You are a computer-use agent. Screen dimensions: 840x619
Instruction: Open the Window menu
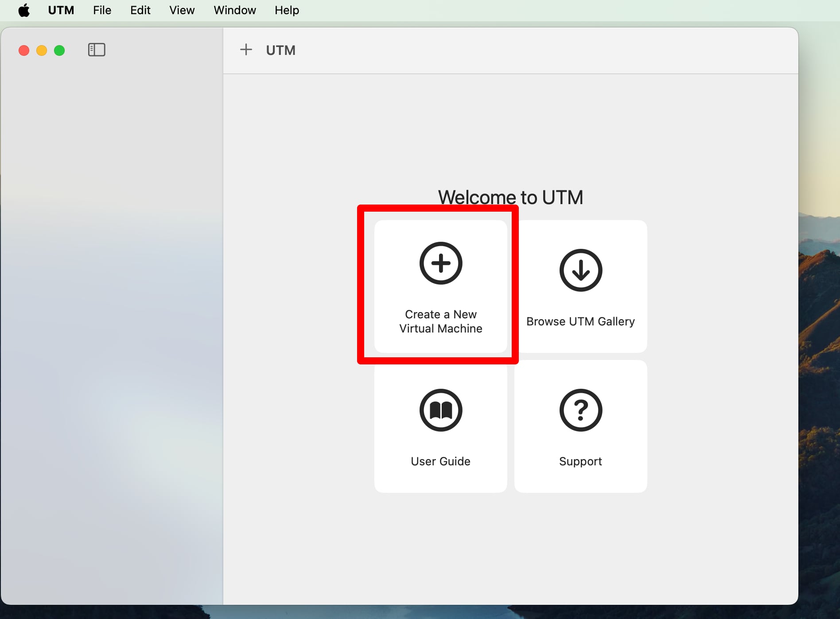point(234,10)
